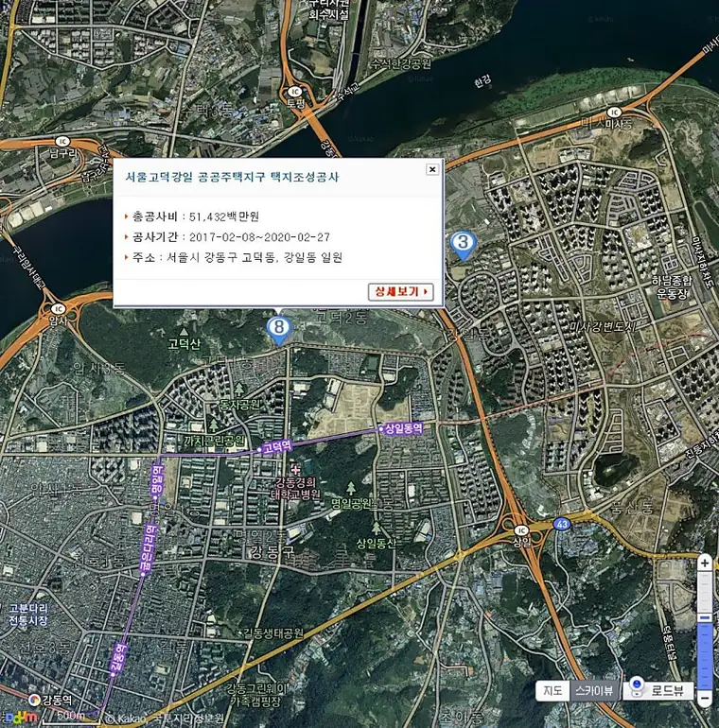Image resolution: width=719 pixels, height=728 pixels.
Task: Click the 주소 address row
Action: click(233, 258)
